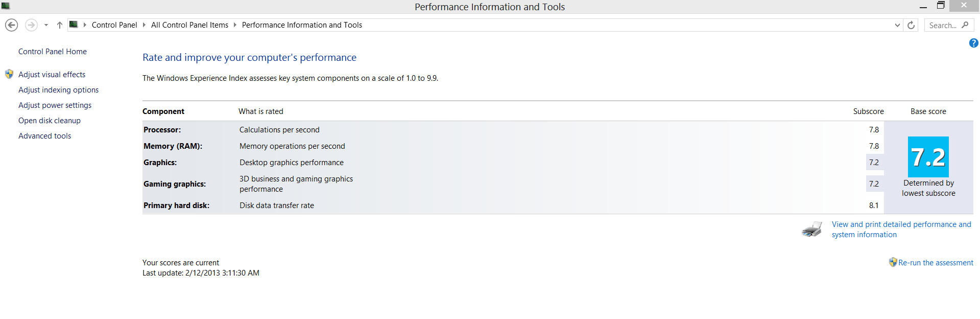Click the search magnifier icon
This screenshot has width=980, height=319.
(x=965, y=25)
